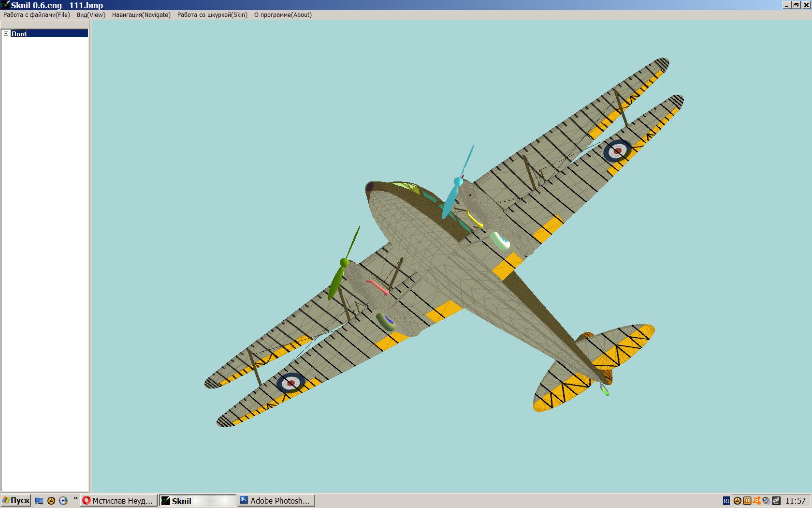The height and width of the screenshot is (508, 812).
Task: Click the orange pause tray icon
Action: (x=747, y=501)
